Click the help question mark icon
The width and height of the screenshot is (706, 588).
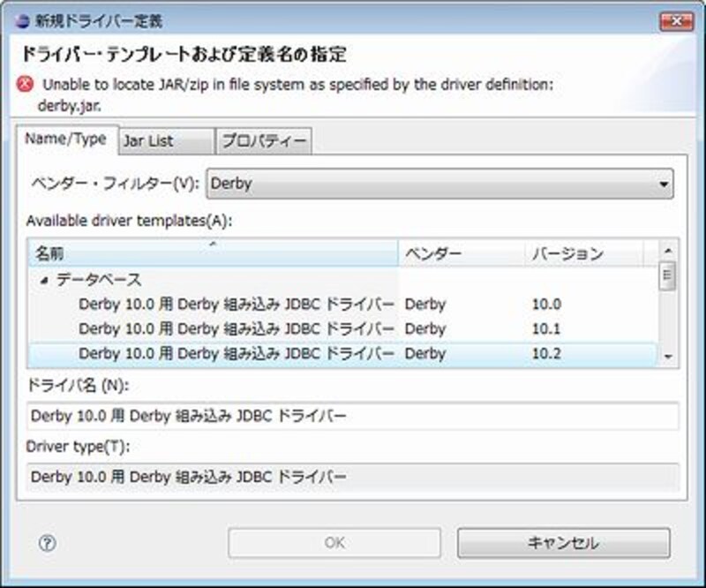pyautogui.click(x=48, y=543)
